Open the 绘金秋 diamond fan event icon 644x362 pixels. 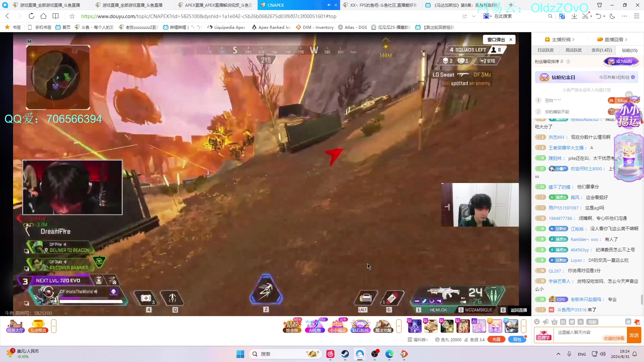point(292,326)
